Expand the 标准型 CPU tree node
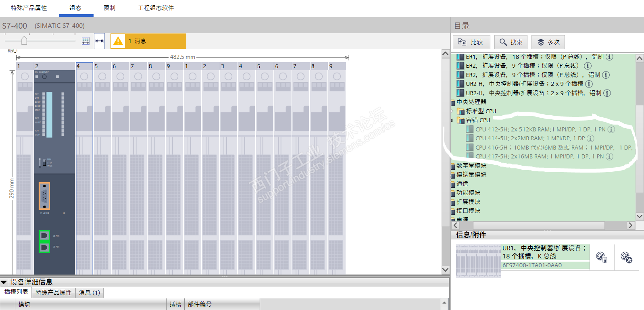 coord(452,111)
